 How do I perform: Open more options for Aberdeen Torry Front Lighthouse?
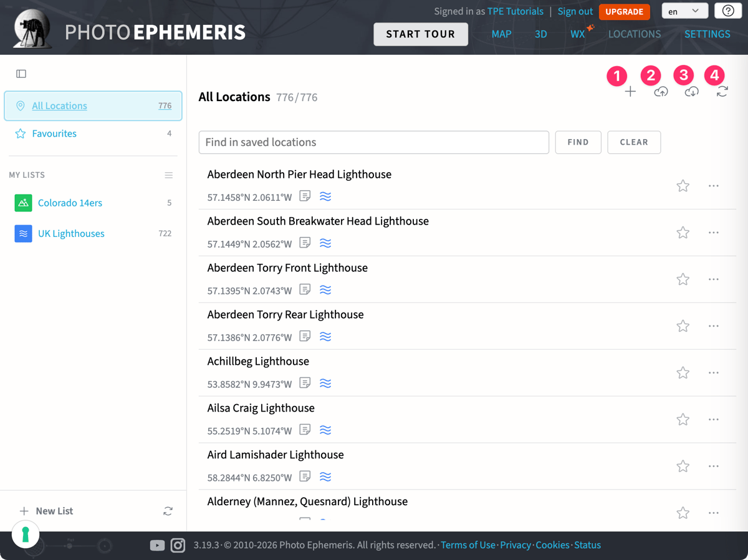(714, 279)
